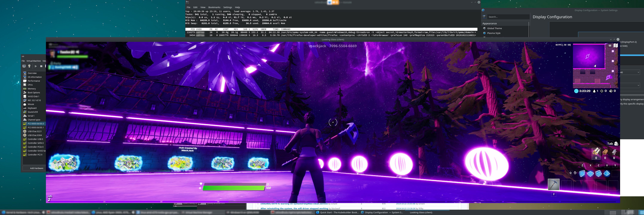Open Quick Start Kubebuilder Book taskbar entry
The width and height of the screenshot is (644, 215).
[337, 212]
